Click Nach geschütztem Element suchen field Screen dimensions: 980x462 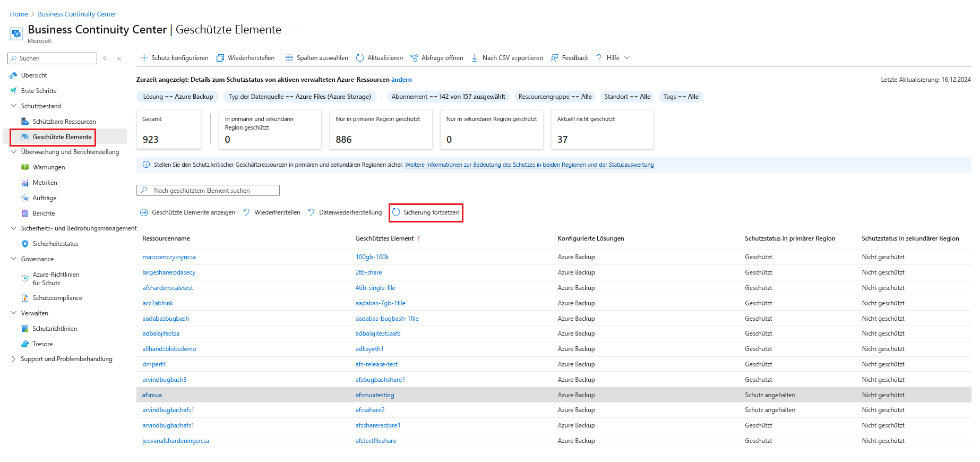pyautogui.click(x=208, y=191)
